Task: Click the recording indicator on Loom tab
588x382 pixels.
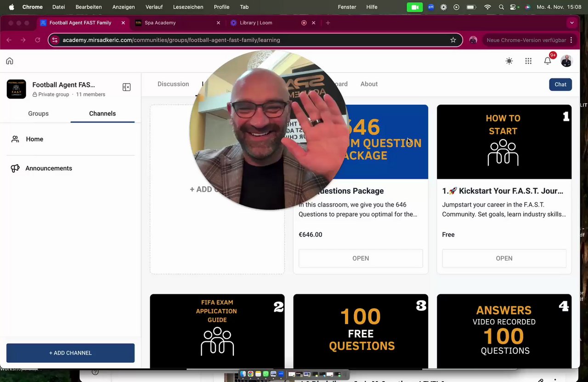Action: 304,22
